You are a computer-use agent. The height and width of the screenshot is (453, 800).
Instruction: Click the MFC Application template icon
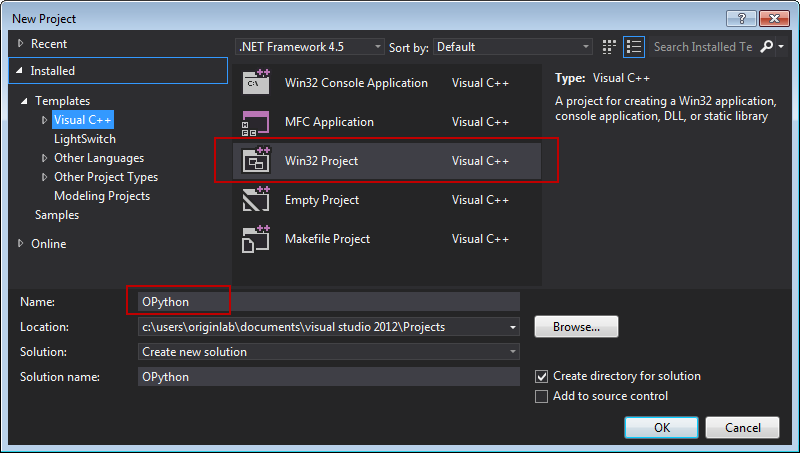click(257, 122)
